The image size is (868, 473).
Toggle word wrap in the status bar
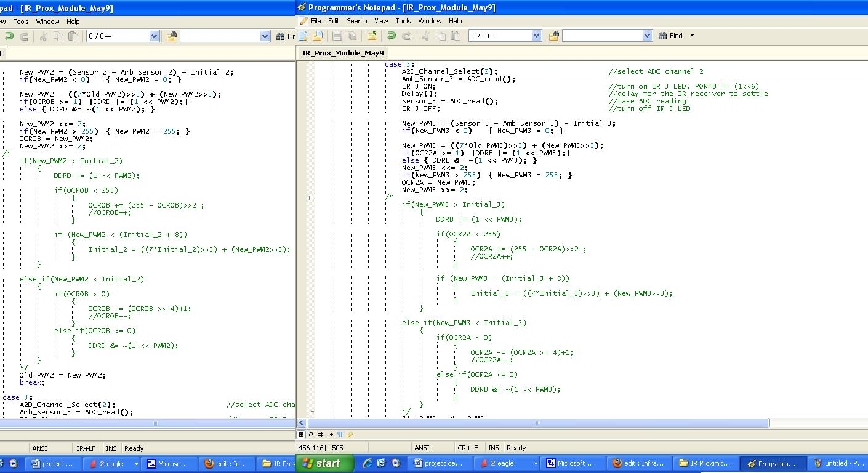[x=310, y=434]
